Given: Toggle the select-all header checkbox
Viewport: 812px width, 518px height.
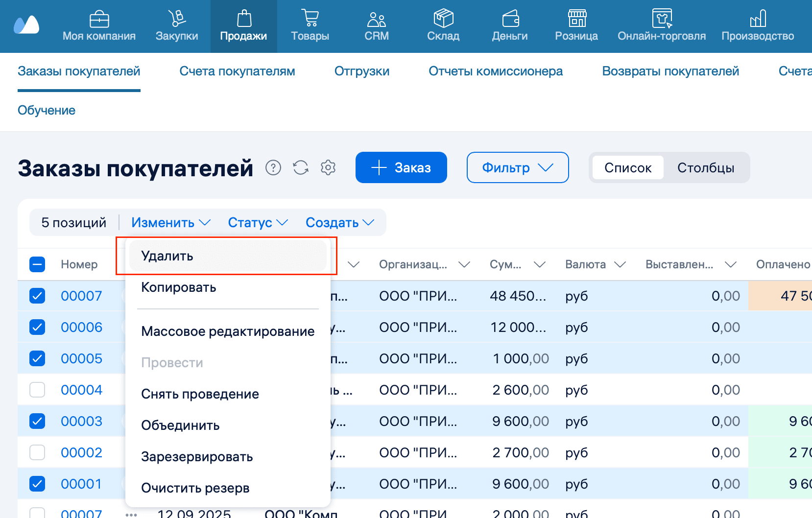Looking at the screenshot, I should (37, 264).
